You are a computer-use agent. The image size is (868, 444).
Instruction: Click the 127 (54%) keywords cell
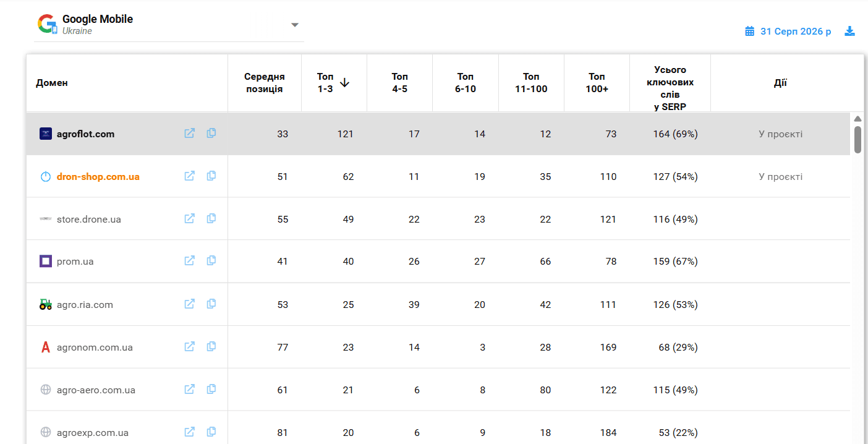[x=675, y=176]
